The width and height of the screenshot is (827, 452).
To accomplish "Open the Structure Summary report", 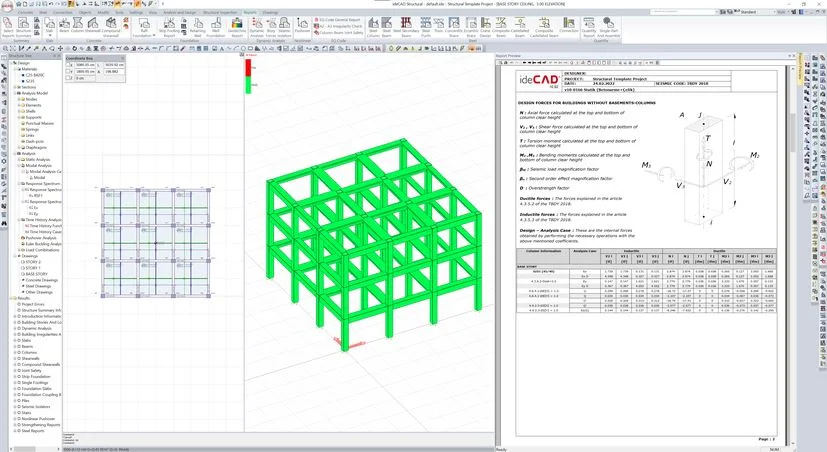I will [x=23, y=26].
